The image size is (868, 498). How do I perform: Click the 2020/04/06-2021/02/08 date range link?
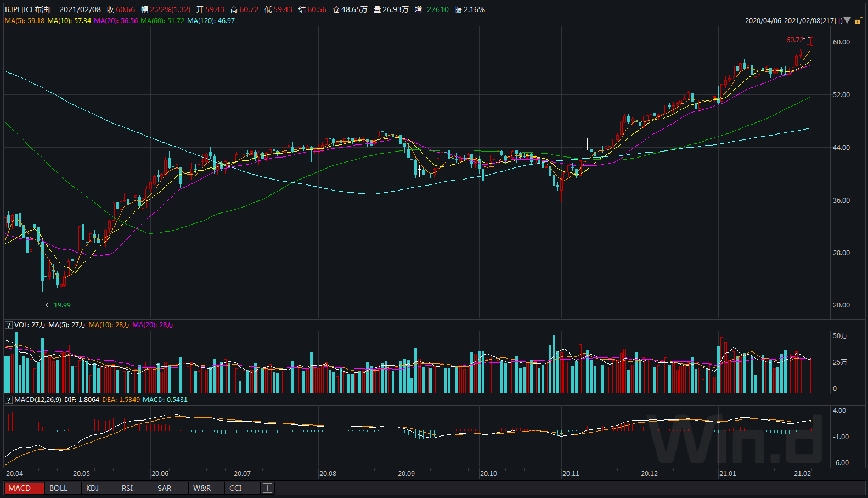793,21
